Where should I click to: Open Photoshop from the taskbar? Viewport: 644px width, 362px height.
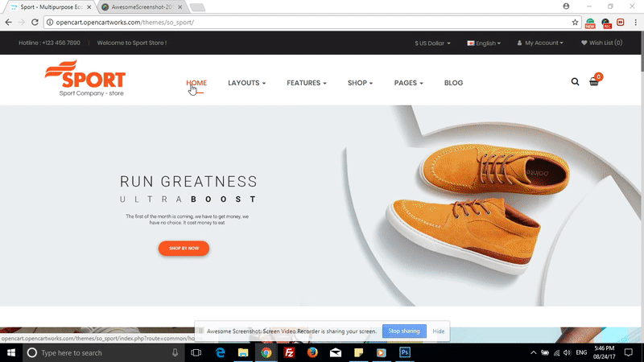pyautogui.click(x=405, y=352)
